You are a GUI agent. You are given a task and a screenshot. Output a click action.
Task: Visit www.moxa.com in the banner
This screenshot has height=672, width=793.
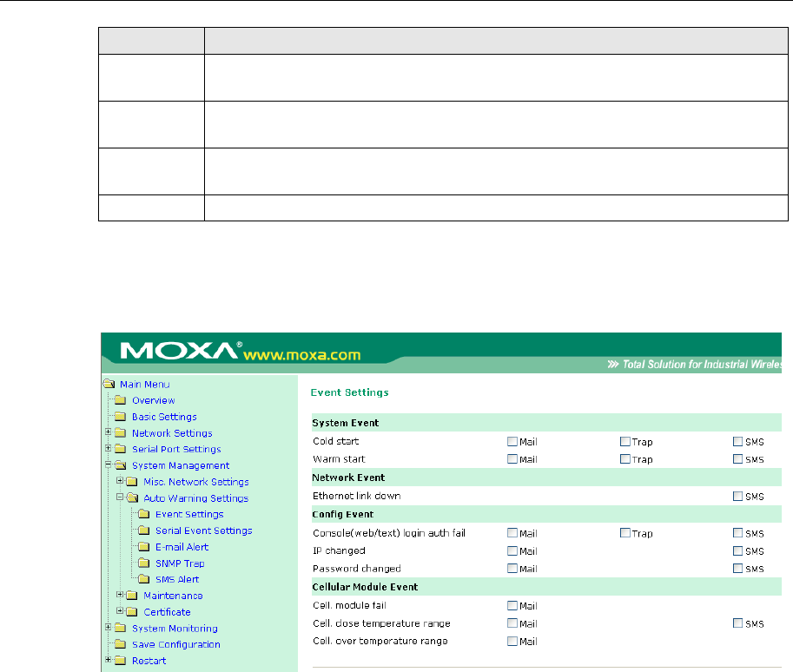[302, 355]
